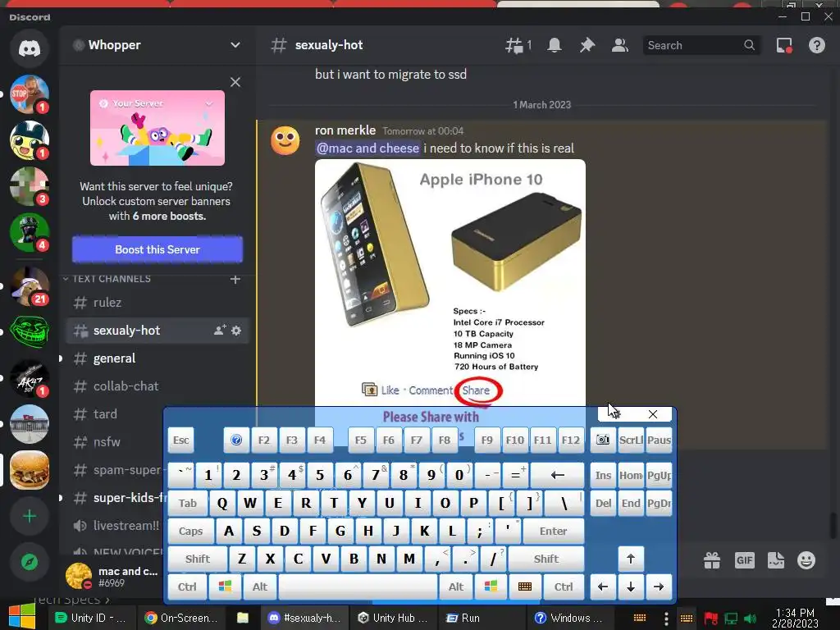Add a channel with plus icon
The image size is (840, 630).
(235, 279)
